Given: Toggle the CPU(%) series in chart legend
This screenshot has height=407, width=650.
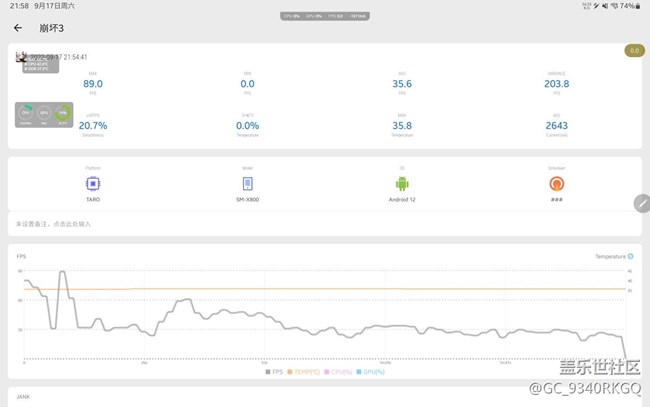Looking at the screenshot, I should (339, 372).
